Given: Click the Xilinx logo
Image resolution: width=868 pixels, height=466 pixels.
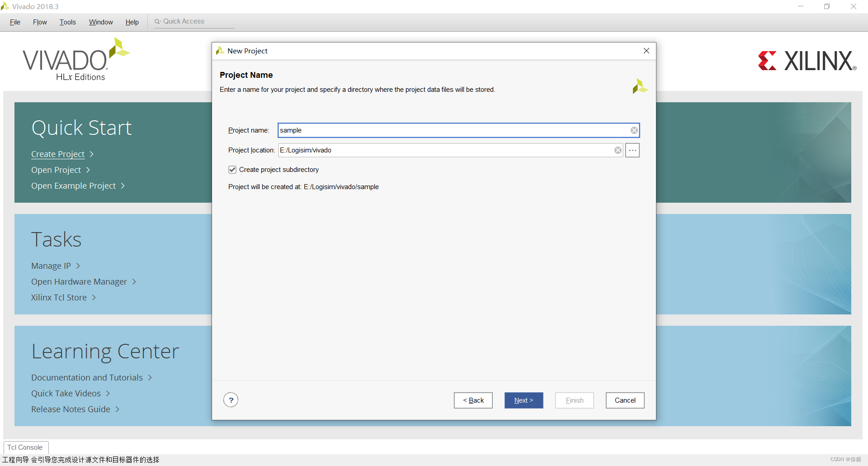Looking at the screenshot, I should pyautogui.click(x=807, y=61).
